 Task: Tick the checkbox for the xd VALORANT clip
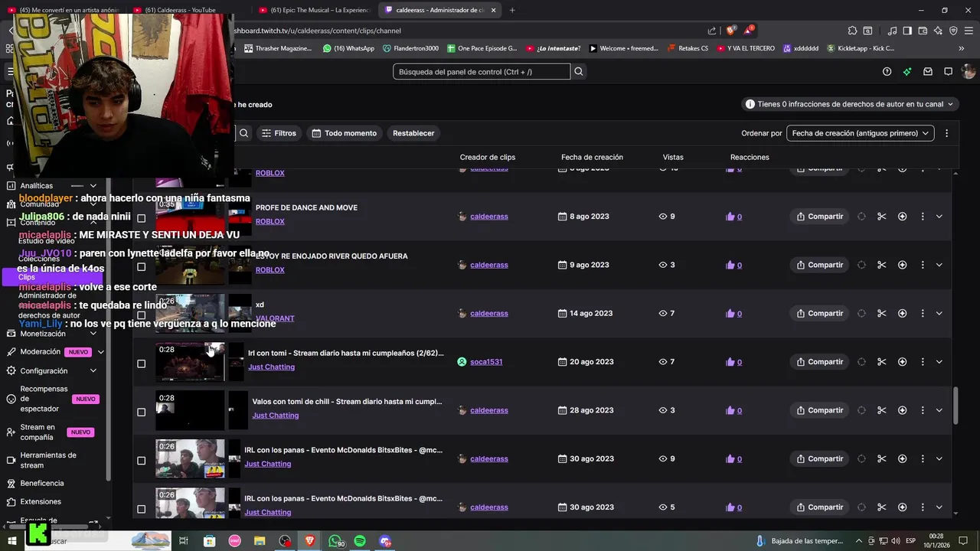141,315
